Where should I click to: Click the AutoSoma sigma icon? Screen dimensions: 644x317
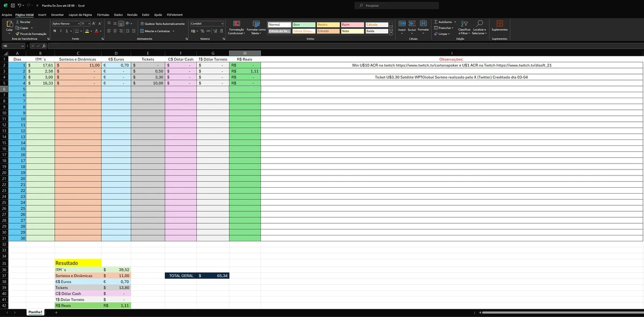click(x=436, y=21)
